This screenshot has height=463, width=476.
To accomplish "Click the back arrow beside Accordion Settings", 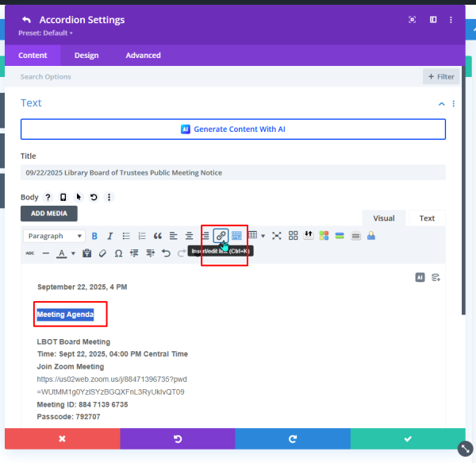I will (27, 20).
